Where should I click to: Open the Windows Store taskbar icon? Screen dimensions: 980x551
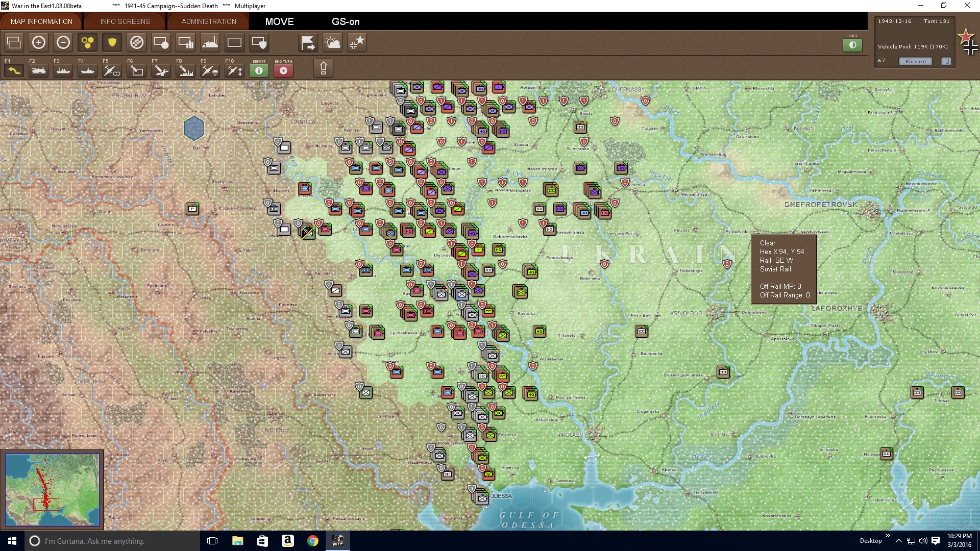(262, 541)
